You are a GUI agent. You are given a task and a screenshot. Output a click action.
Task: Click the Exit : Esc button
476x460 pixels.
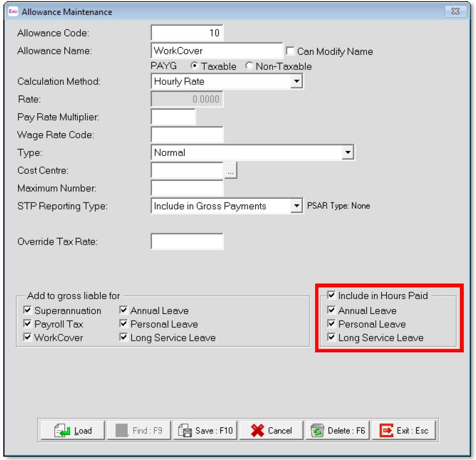click(404, 431)
